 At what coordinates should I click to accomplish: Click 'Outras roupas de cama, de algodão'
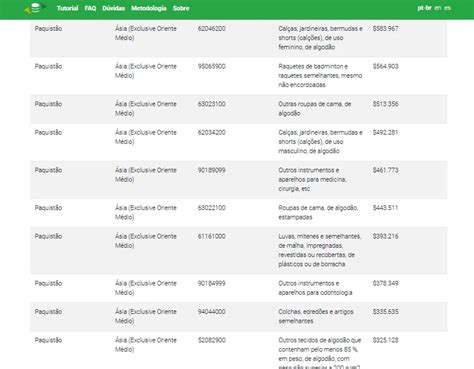click(315, 109)
